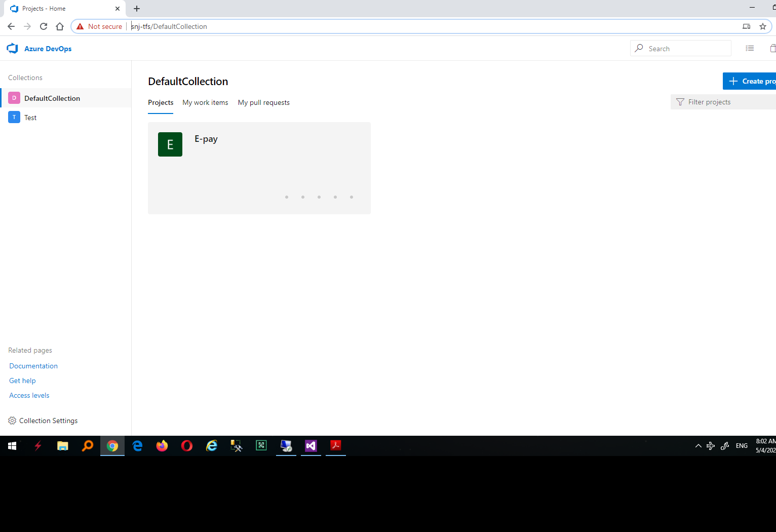Switch to the My work items tab

click(205, 102)
